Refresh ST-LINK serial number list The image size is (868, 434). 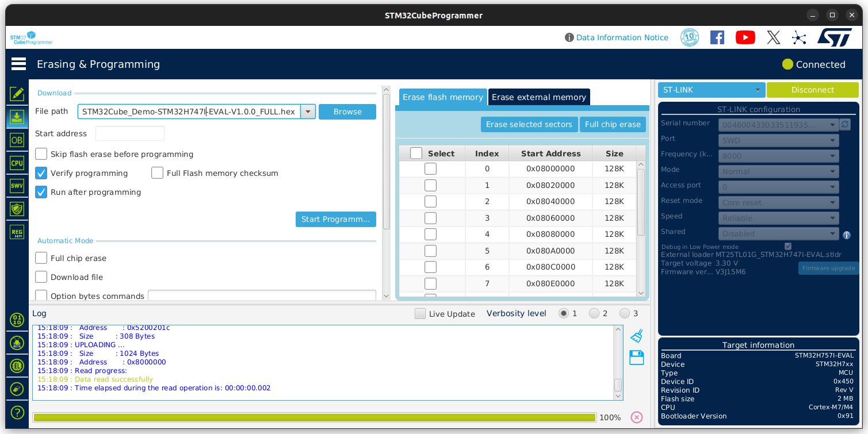click(845, 125)
